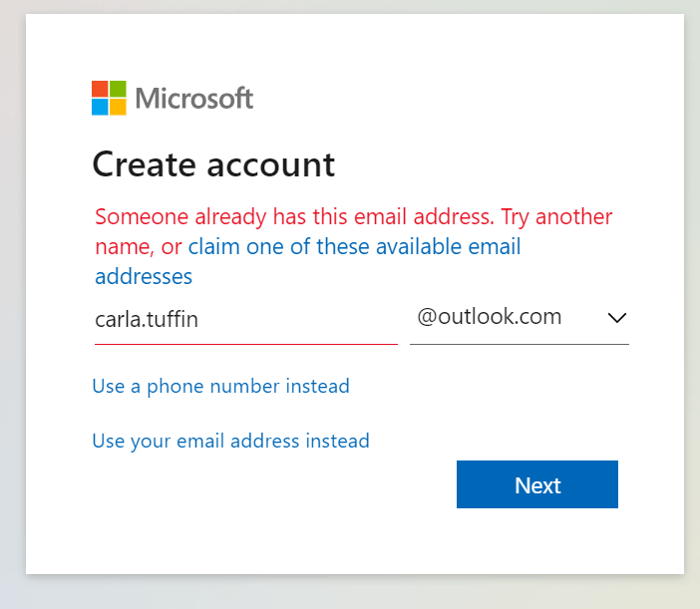This screenshot has width=700, height=609.
Task: Click the 'addresses' link on third line
Action: pyautogui.click(x=144, y=276)
